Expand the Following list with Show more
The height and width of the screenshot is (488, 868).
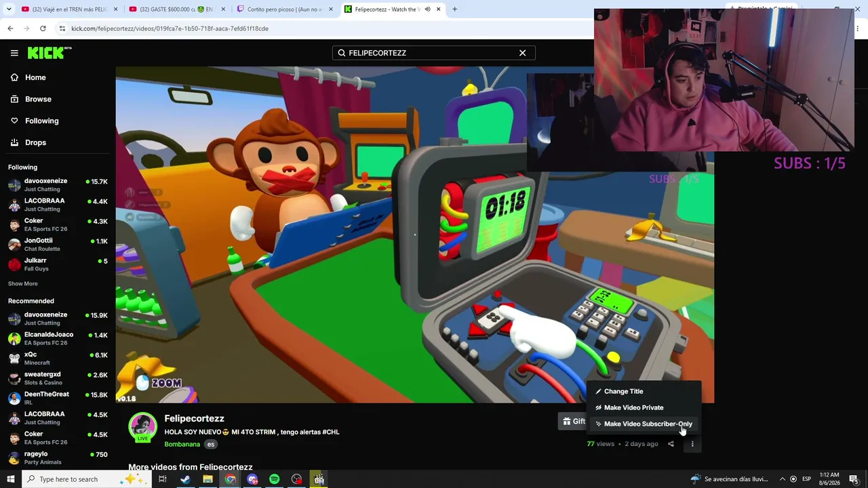(23, 283)
